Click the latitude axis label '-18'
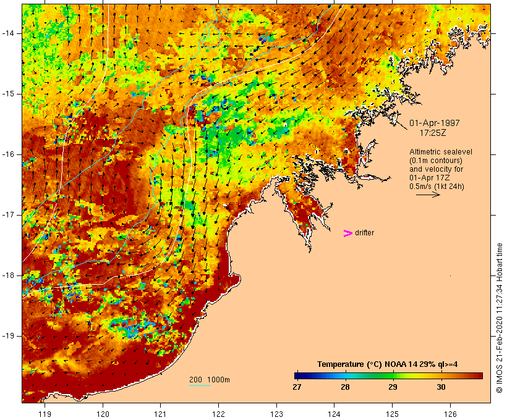507x420 pixels. point(8,275)
